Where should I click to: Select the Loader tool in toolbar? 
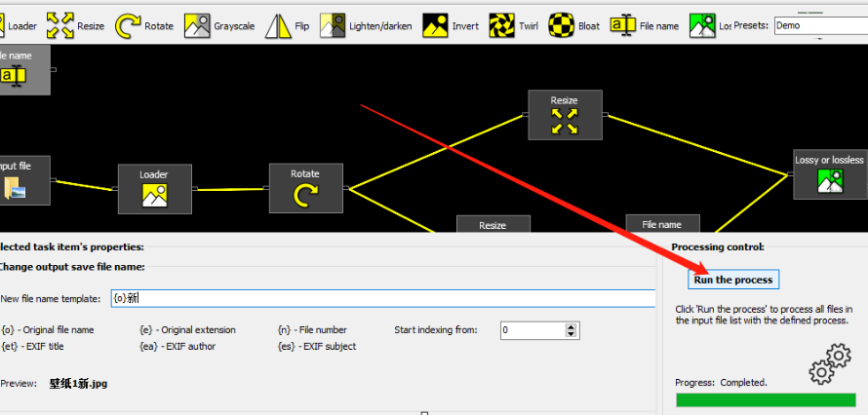(x=19, y=25)
